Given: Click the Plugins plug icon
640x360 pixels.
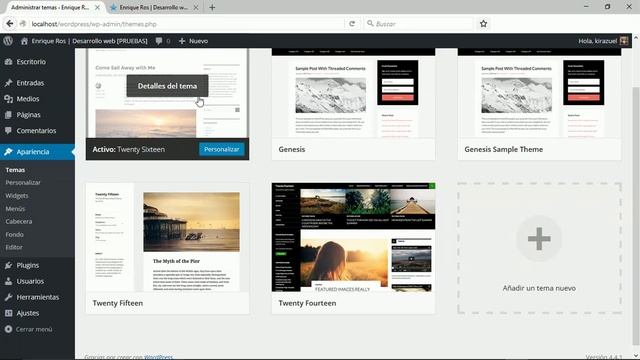Looking at the screenshot, I should pos(8,265).
